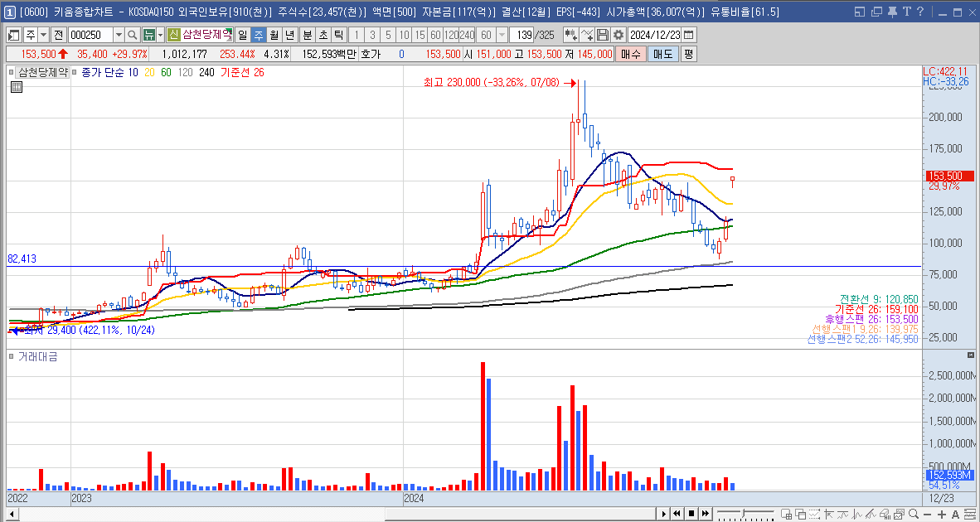The height and width of the screenshot is (522, 980).
Task: Select the 일 daily period button
Action: tap(242, 35)
